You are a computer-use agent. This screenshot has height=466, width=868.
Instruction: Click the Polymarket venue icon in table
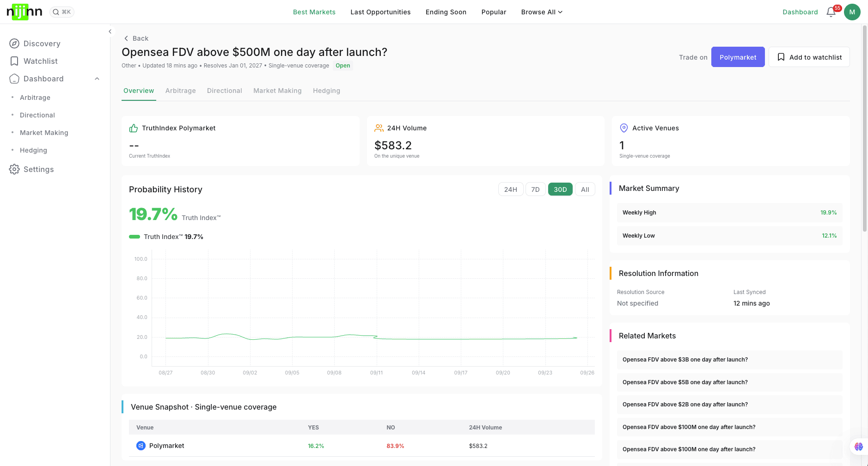tap(141, 446)
